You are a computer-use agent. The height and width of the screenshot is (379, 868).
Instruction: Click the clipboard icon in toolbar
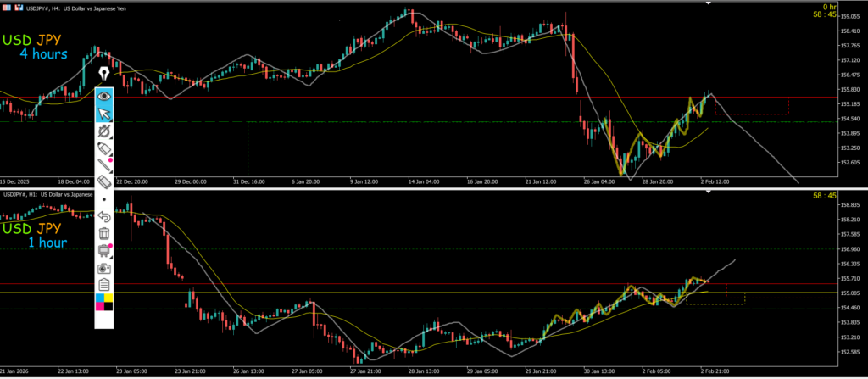click(104, 284)
